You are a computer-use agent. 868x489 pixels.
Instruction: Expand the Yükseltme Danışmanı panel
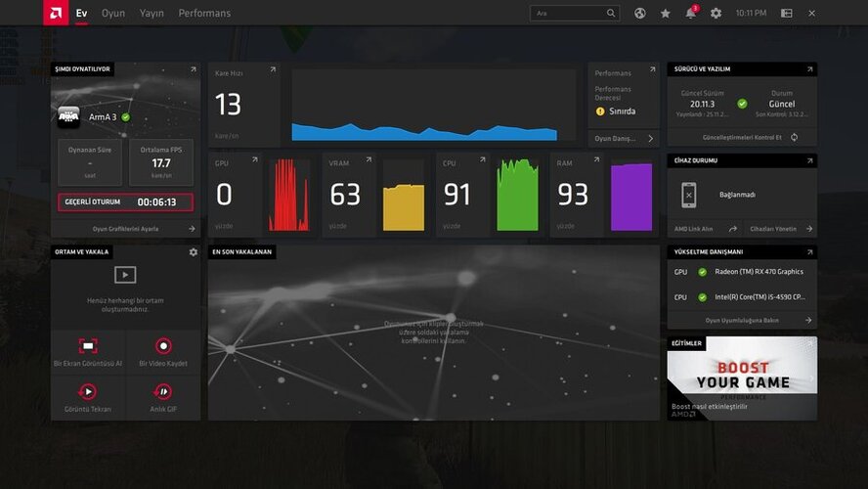pos(809,252)
